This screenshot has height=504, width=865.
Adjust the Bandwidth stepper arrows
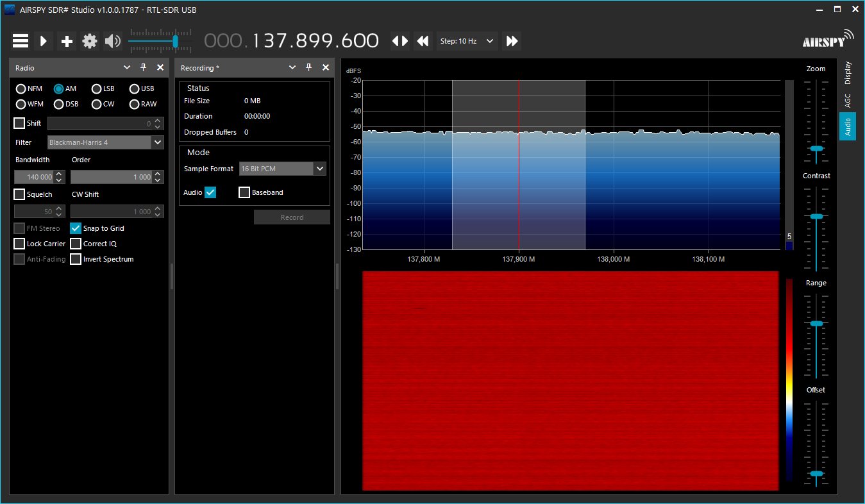point(60,177)
